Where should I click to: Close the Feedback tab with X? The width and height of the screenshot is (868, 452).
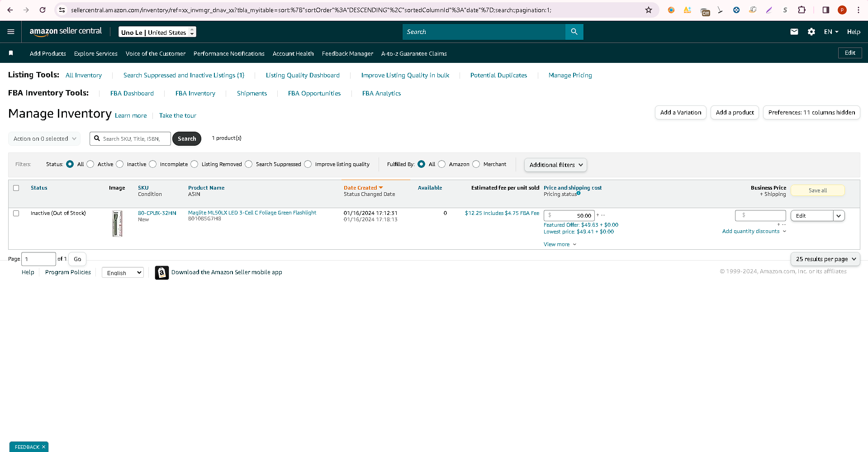coord(43,447)
